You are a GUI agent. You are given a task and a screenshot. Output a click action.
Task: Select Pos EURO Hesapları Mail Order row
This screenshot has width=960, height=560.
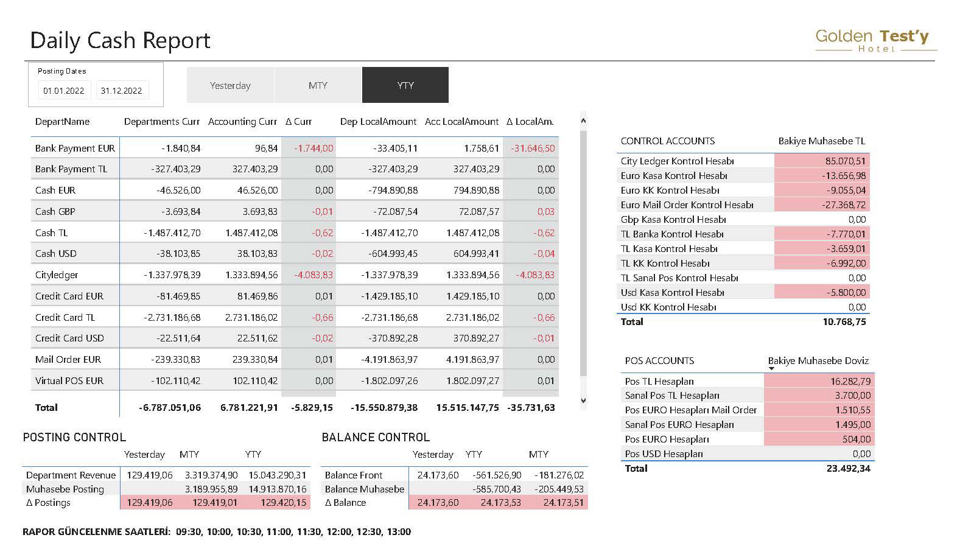(x=748, y=410)
